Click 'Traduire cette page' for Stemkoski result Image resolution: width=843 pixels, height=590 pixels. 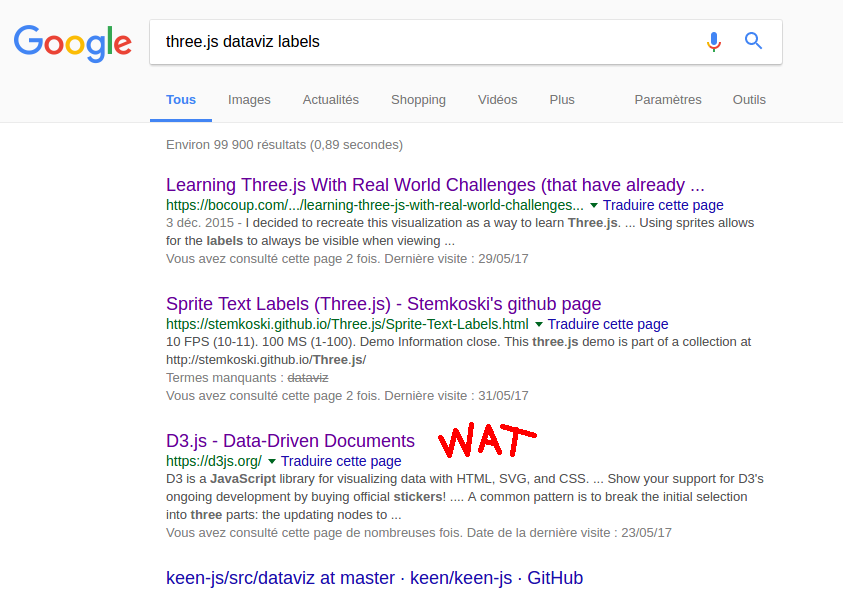608,324
